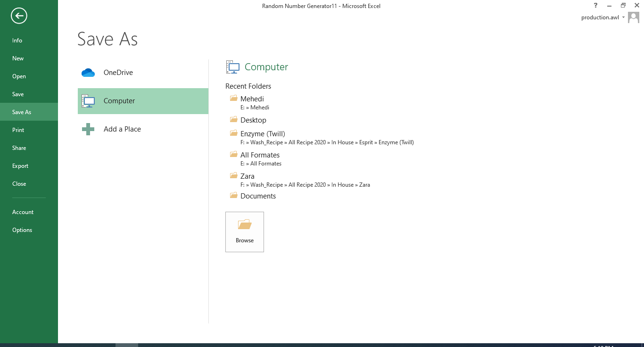Viewport: 644px width, 347px height.
Task: Open the Documents recent folder
Action: [x=258, y=196]
